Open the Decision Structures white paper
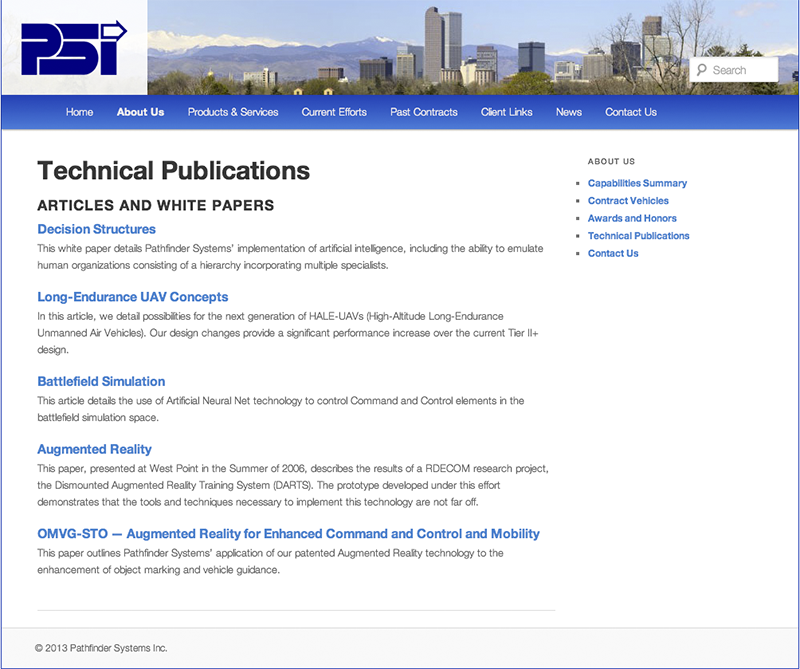Viewport: 800px width, 669px height. [x=96, y=229]
